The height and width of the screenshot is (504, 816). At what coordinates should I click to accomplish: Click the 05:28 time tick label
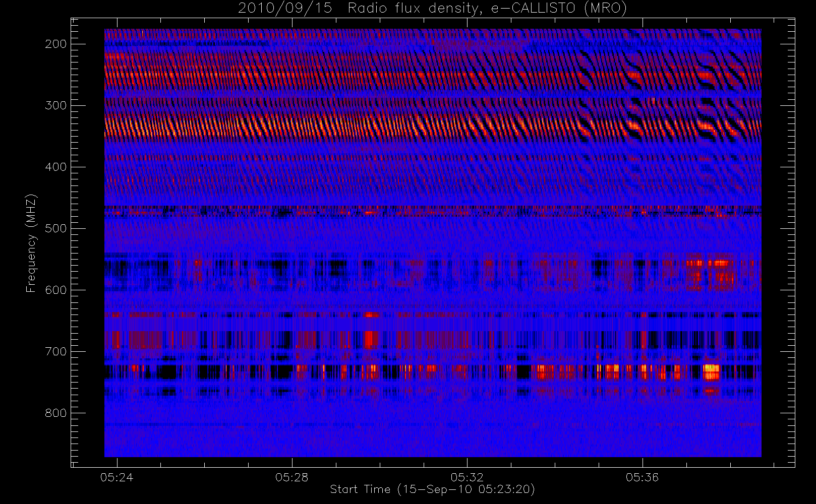click(x=292, y=477)
